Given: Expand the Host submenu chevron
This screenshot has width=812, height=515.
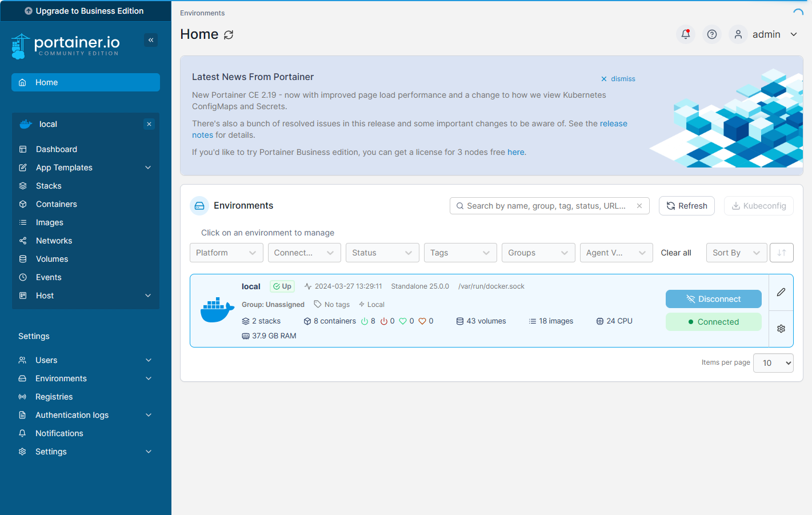Looking at the screenshot, I should 148,296.
